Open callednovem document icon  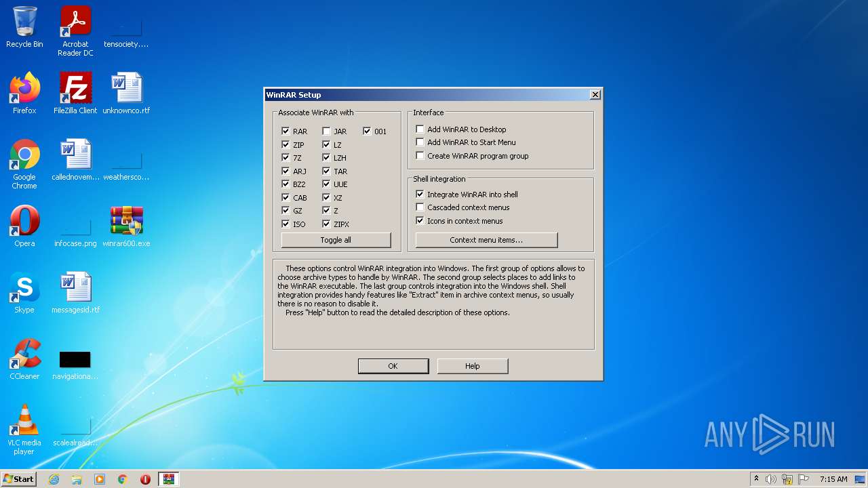click(x=75, y=159)
